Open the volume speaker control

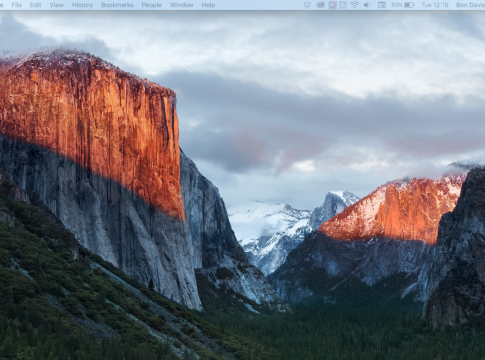[x=367, y=5]
